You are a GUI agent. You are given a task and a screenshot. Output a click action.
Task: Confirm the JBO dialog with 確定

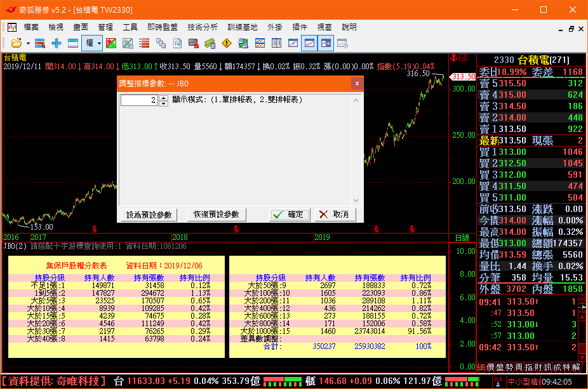click(x=290, y=214)
